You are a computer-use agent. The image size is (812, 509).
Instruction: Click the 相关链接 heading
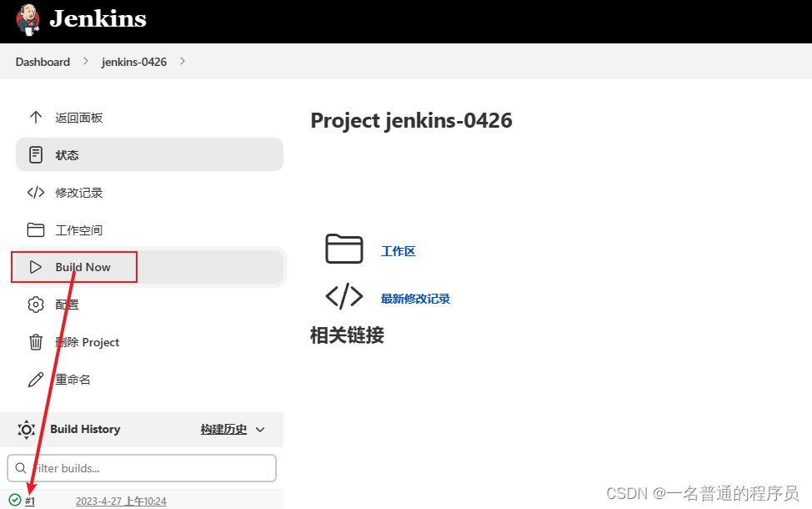347,335
